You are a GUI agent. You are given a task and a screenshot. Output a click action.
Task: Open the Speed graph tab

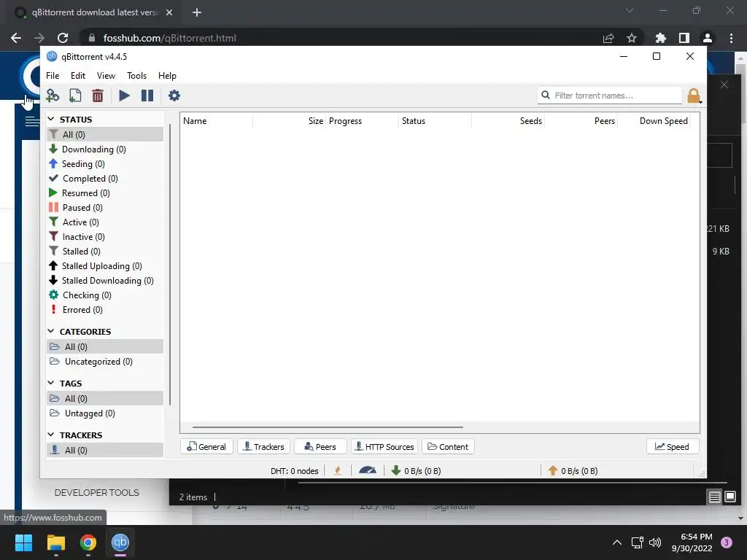(672, 447)
